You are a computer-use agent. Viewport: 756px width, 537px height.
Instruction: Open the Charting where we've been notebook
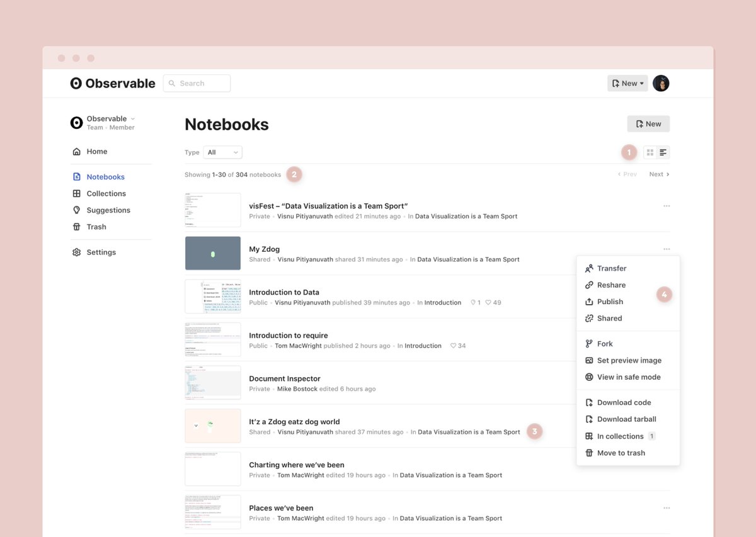297,465
